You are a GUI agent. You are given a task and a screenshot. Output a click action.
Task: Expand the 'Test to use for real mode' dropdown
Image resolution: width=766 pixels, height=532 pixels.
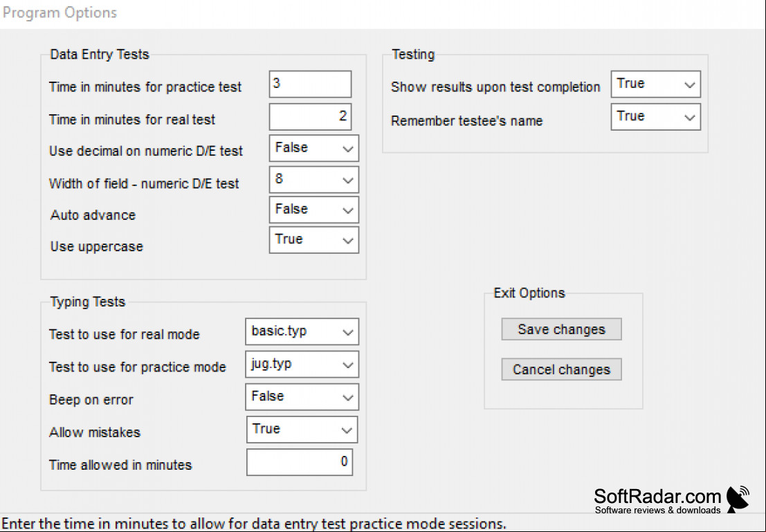pos(302,331)
